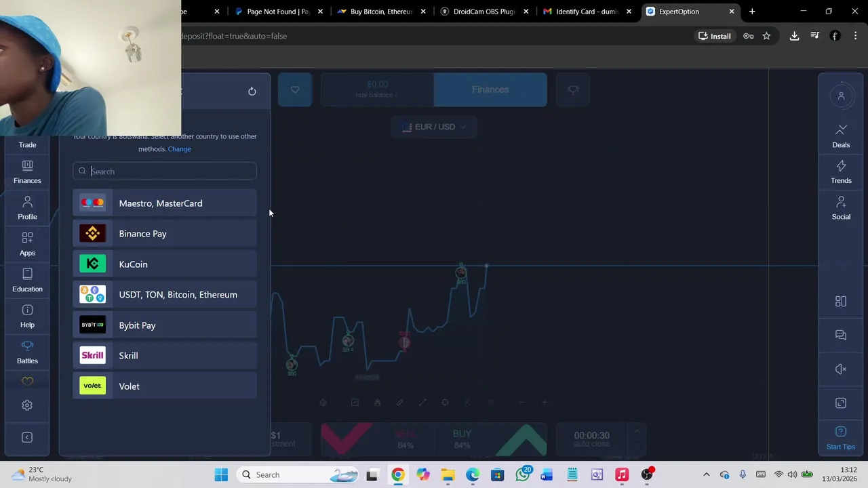Select Maestro, MasterCard payment method
This screenshot has width=868, height=488.
(x=165, y=203)
